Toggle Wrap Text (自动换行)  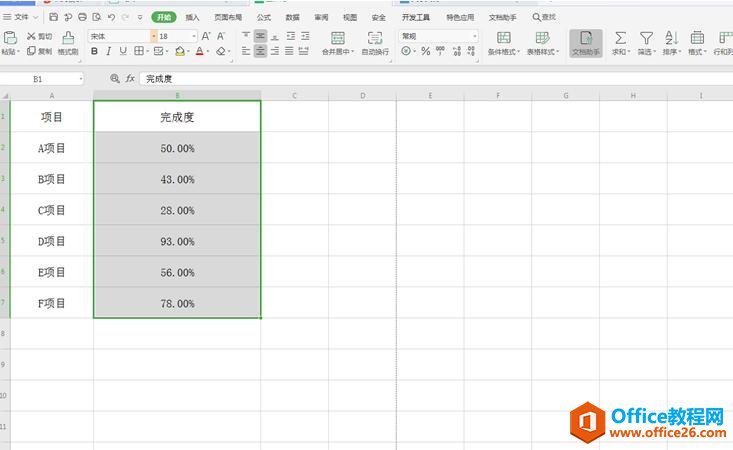pyautogui.click(x=375, y=43)
